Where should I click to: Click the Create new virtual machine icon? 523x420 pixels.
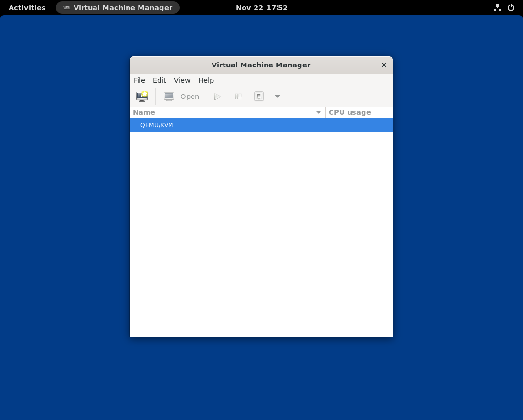tap(142, 97)
